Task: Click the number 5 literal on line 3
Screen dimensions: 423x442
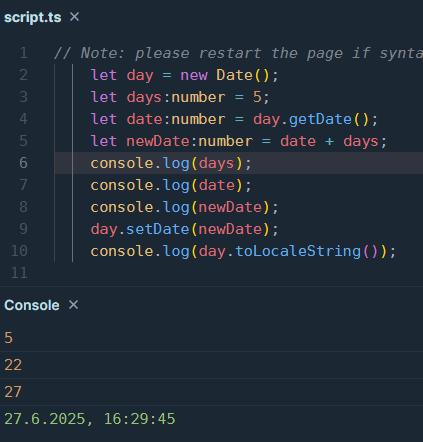Action: coord(257,97)
